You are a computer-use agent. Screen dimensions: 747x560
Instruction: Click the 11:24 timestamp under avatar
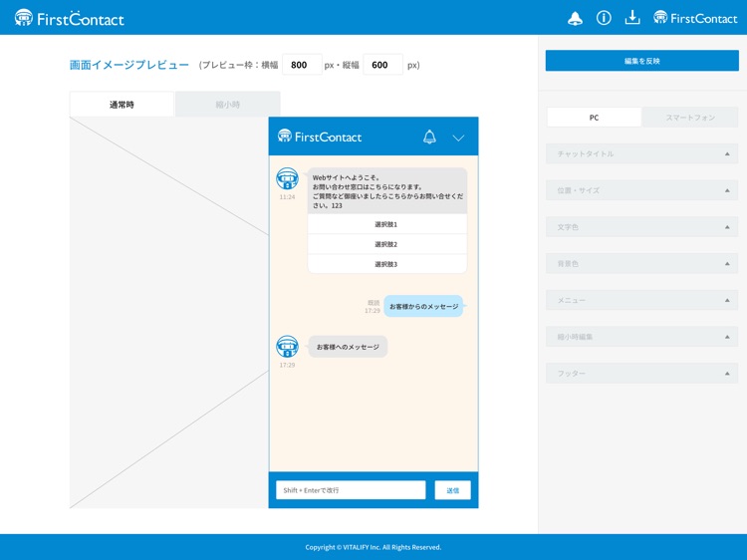point(287,197)
